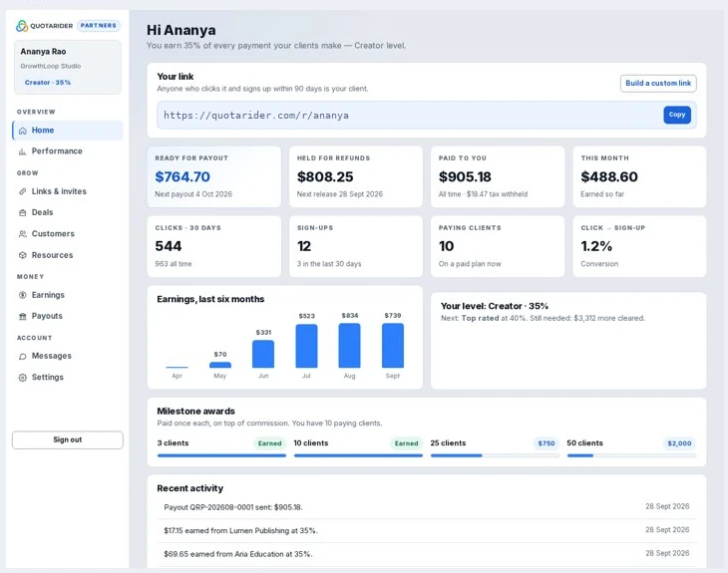Go to Performance page
Image resolution: width=728 pixels, height=573 pixels.
pos(68,151)
